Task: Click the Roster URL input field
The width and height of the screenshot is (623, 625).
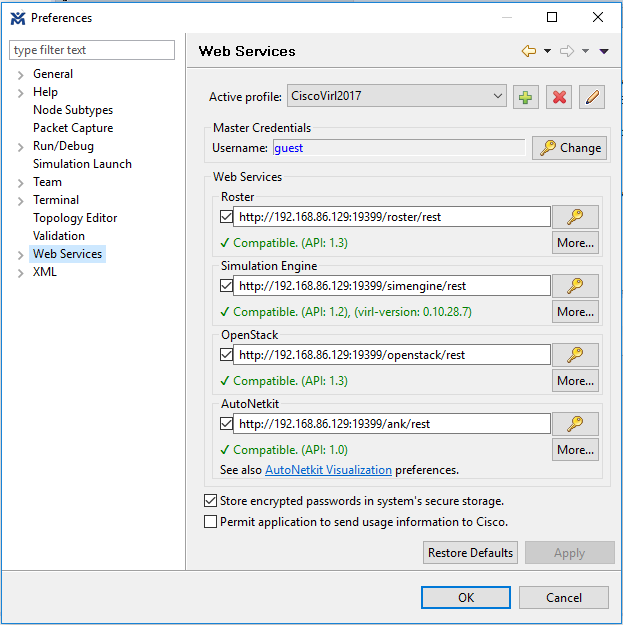Action: click(392, 217)
